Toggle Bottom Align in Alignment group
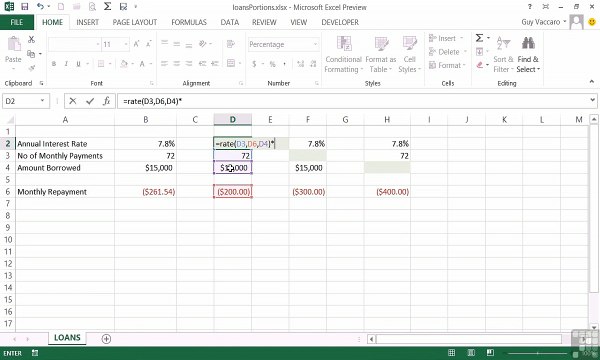The height and width of the screenshot is (360, 600). point(189,44)
